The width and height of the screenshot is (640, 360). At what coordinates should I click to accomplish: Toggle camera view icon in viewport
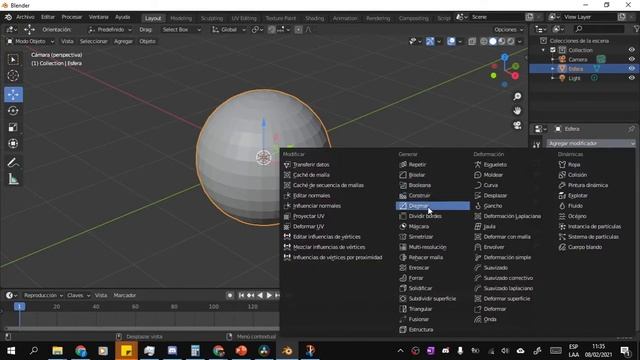[x=517, y=125]
